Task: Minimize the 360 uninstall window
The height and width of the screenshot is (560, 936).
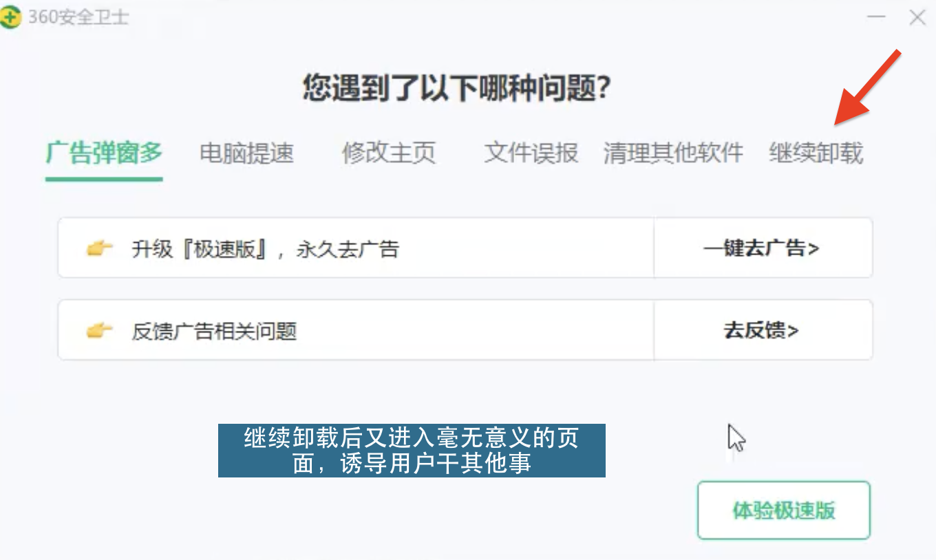Action: 876,17
